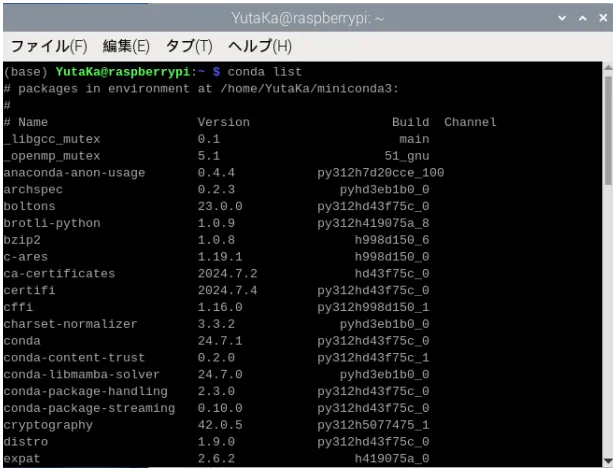Screen dimensions: 616x471
Task: Click the cffi package name
Action: click(18, 307)
